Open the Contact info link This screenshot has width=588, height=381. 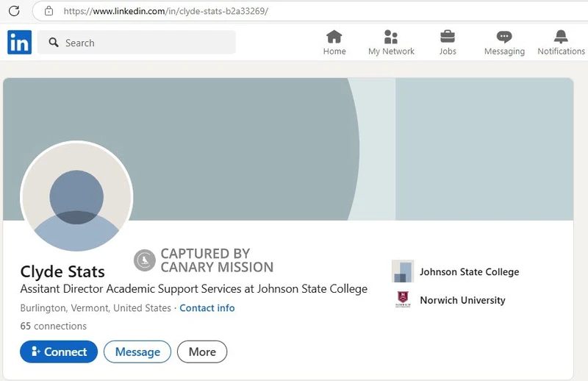pos(207,308)
